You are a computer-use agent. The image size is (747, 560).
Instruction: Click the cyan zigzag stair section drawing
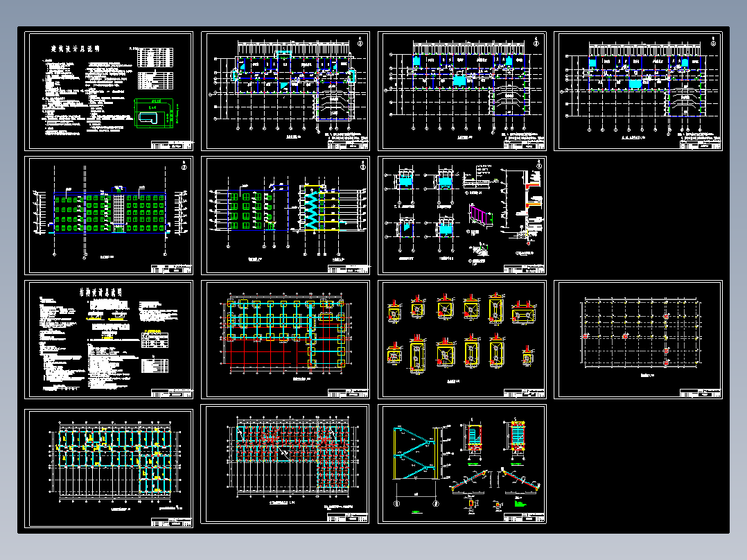coord(313,209)
